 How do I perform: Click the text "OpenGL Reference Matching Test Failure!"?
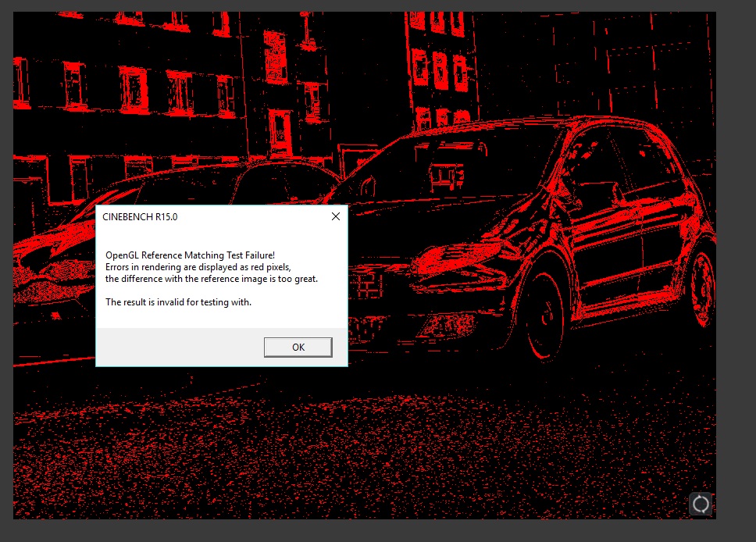pos(190,255)
